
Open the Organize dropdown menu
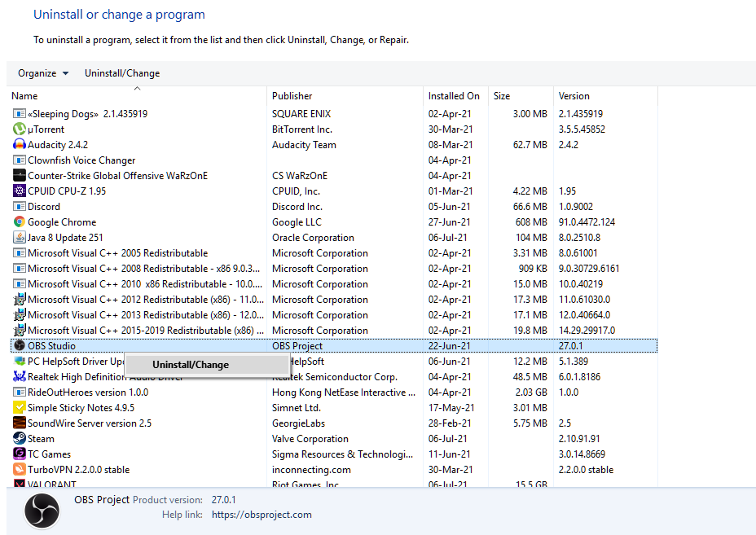point(43,73)
